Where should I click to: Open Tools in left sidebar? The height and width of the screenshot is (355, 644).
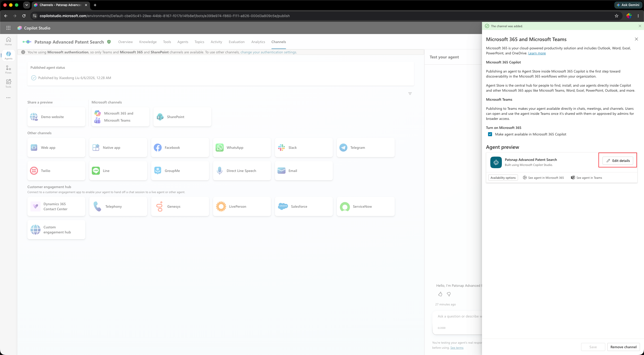coord(8,84)
